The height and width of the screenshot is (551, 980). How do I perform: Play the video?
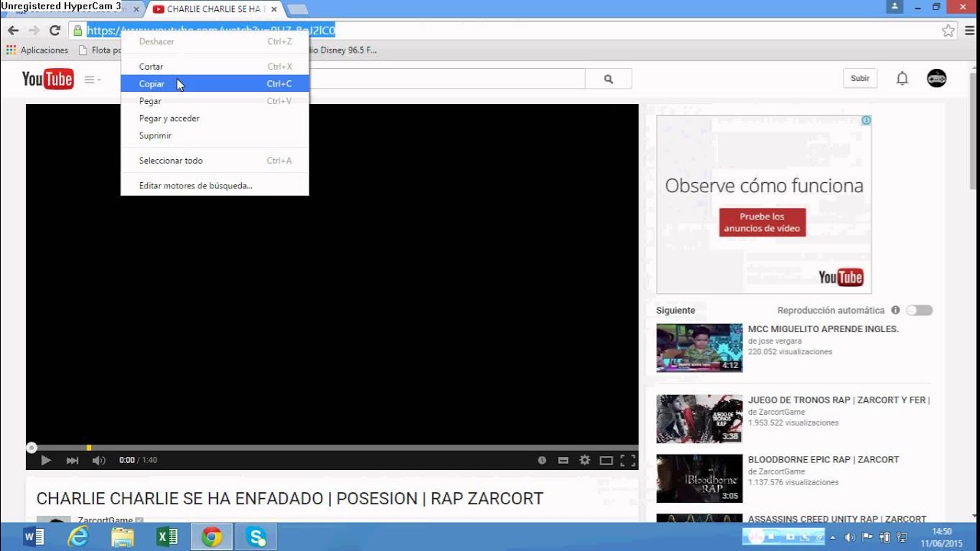46,460
